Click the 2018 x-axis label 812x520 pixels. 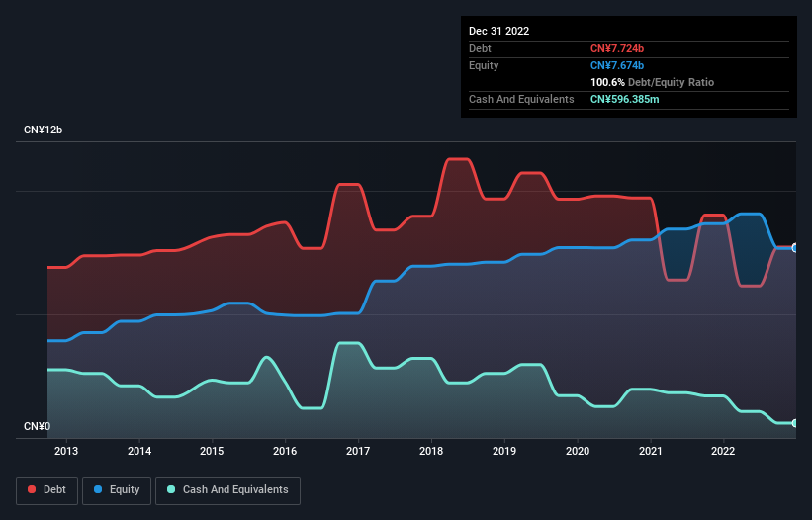[431, 451]
